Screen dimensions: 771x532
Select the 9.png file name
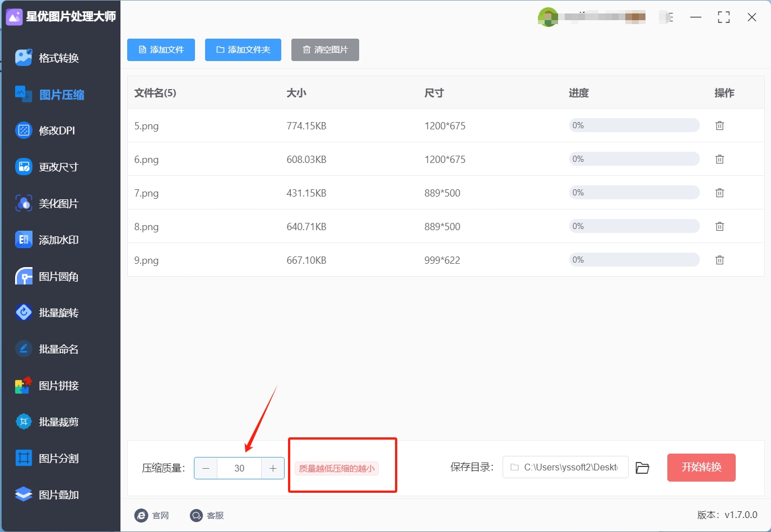[146, 260]
